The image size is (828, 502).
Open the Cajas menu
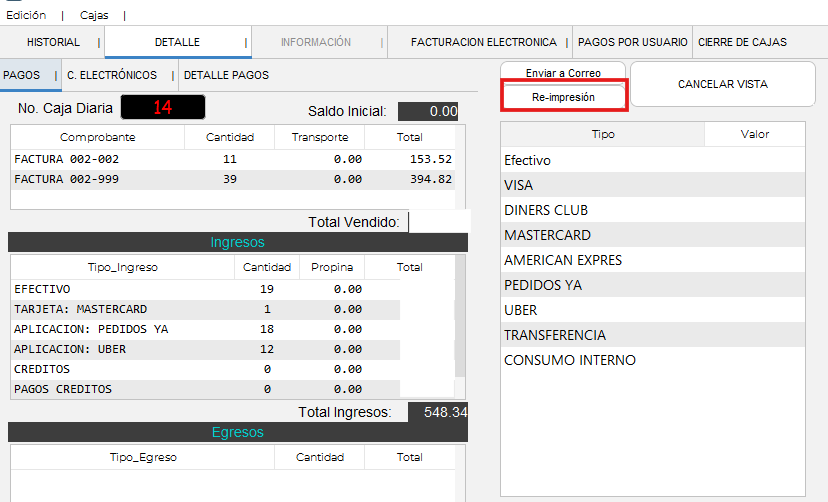94,15
